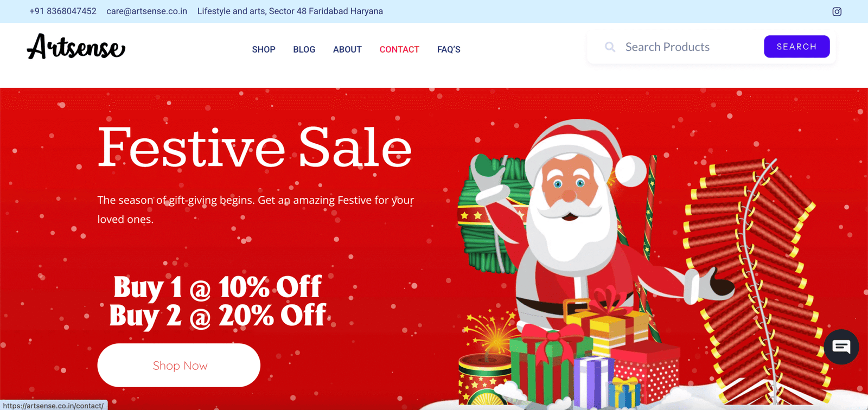Select the CONTACT menu link

click(x=399, y=49)
